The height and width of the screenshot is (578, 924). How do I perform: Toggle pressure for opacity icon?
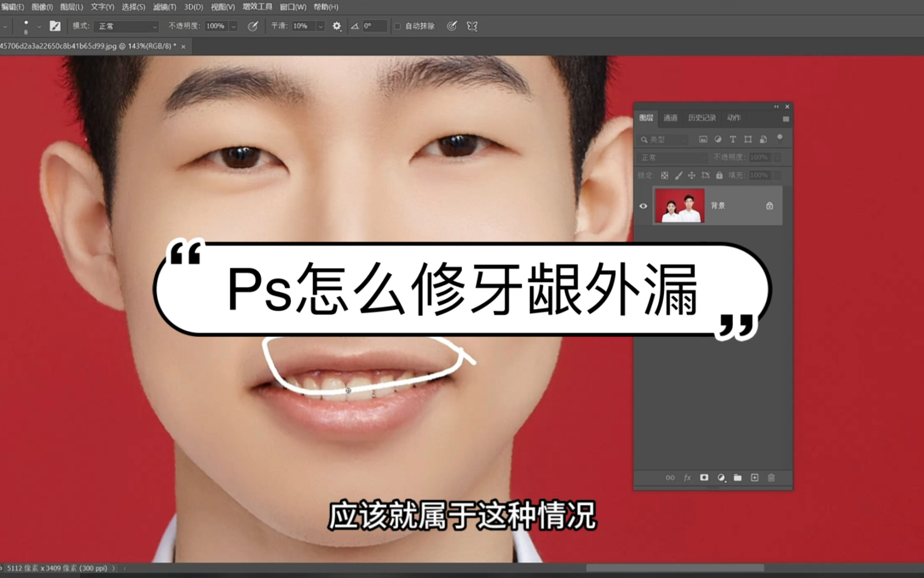(x=253, y=26)
